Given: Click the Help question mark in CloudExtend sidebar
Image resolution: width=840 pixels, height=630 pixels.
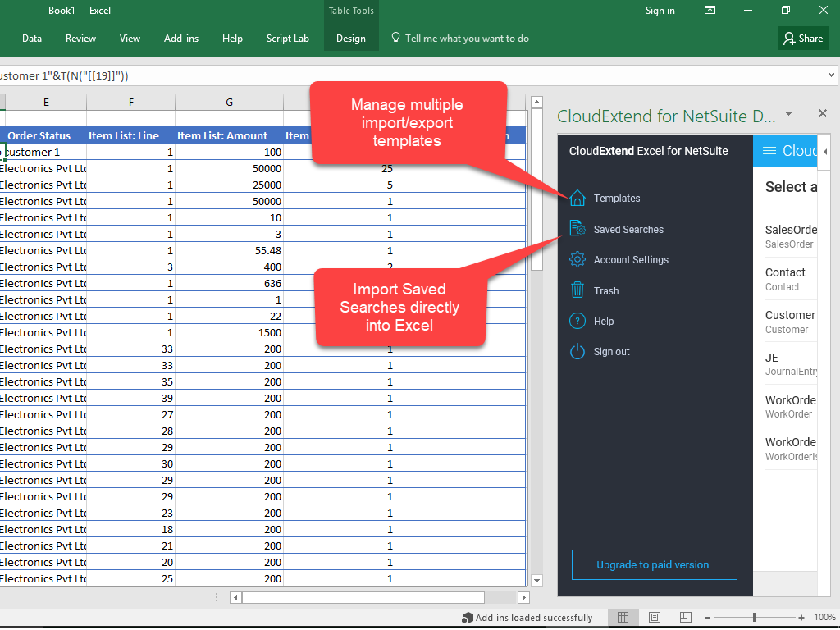Looking at the screenshot, I should point(577,322).
